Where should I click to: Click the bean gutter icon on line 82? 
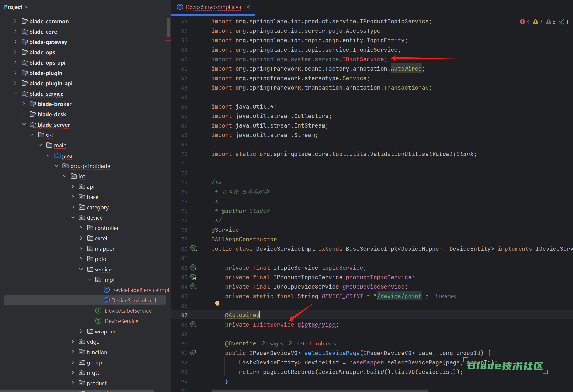click(194, 268)
